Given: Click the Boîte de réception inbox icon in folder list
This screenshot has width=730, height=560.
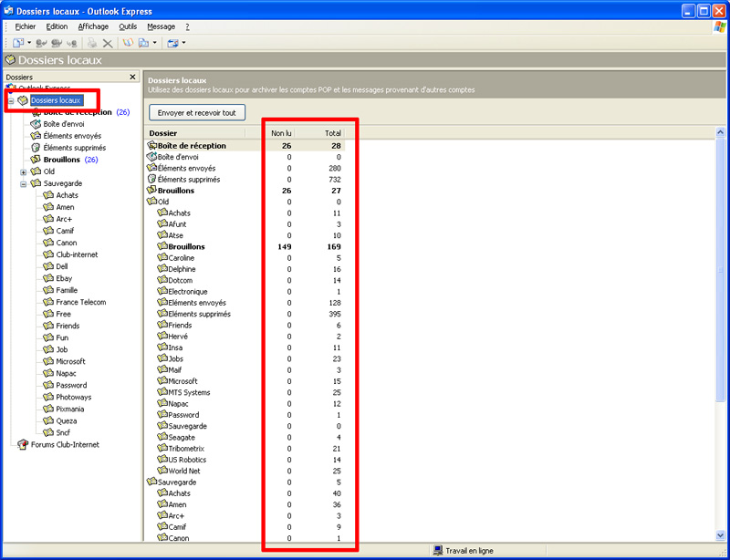Looking at the screenshot, I should 151,145.
